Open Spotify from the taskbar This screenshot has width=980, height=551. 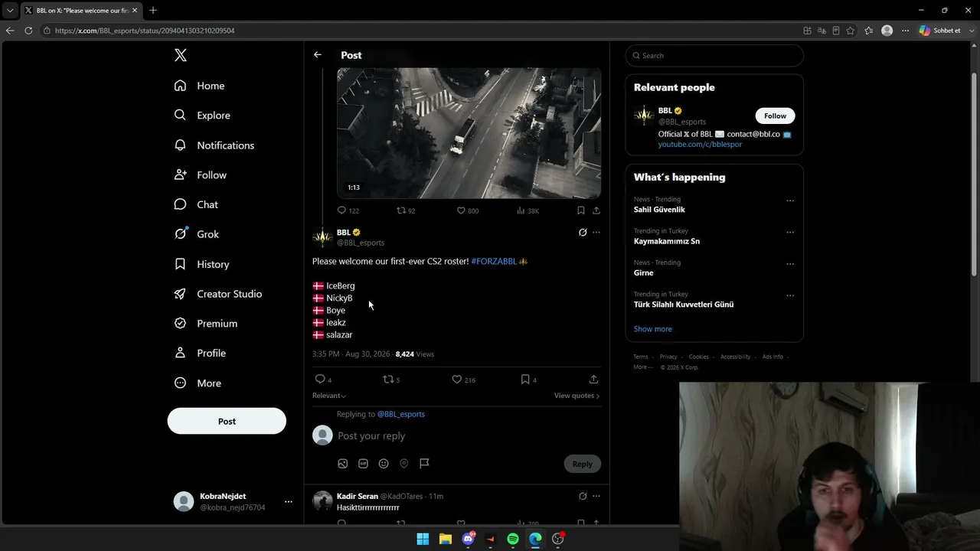(x=513, y=539)
